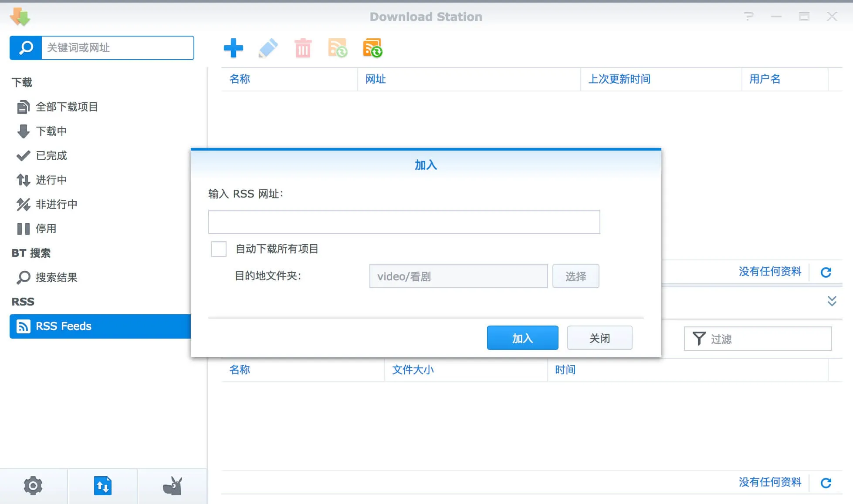This screenshot has width=853, height=504.
Task: Open settings via the gear icon
Action: 33,486
